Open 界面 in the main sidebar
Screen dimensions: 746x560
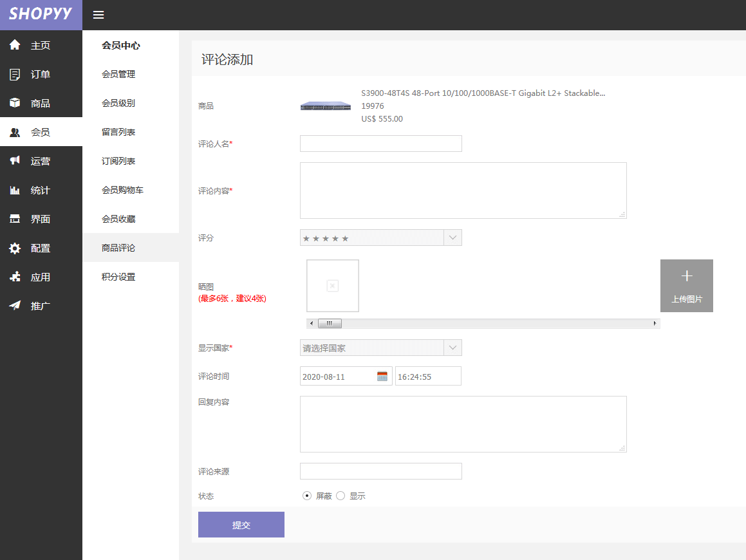41,219
